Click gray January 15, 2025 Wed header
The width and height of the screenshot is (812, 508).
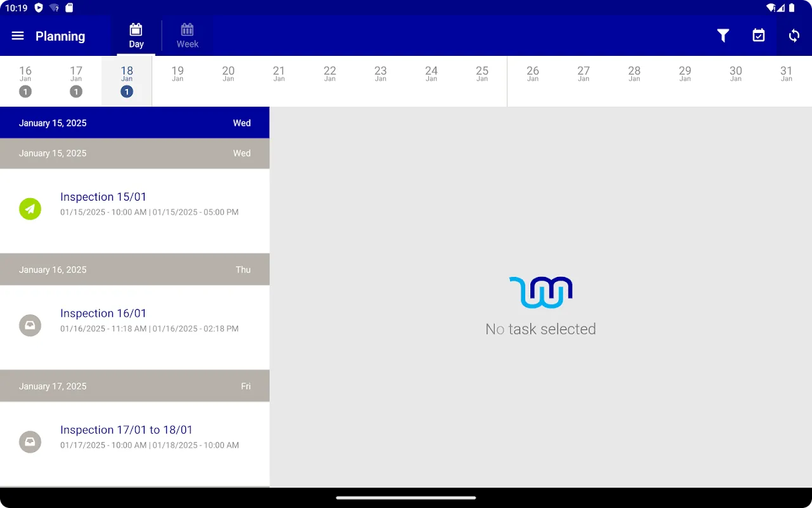pyautogui.click(x=134, y=153)
